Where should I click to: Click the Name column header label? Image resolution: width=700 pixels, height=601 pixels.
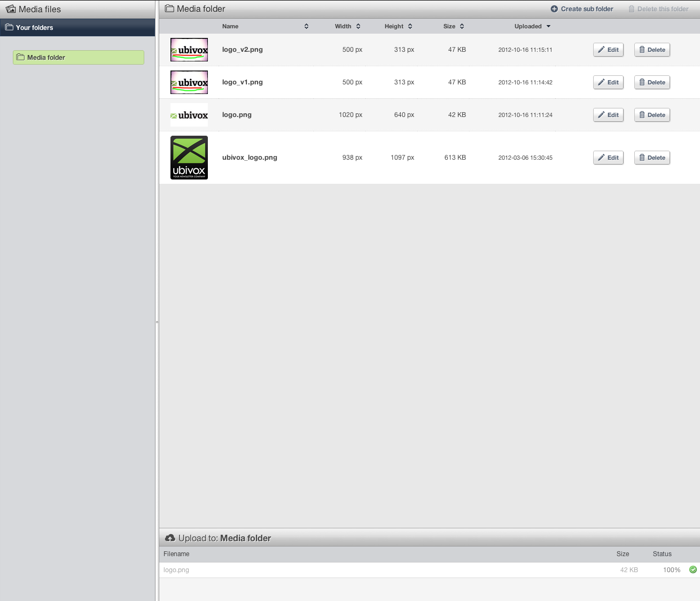pos(230,26)
